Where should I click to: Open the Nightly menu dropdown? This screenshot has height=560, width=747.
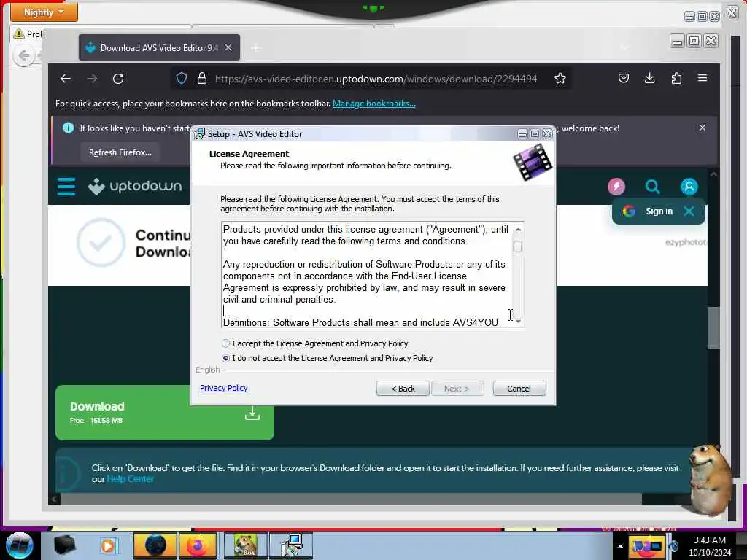click(44, 12)
